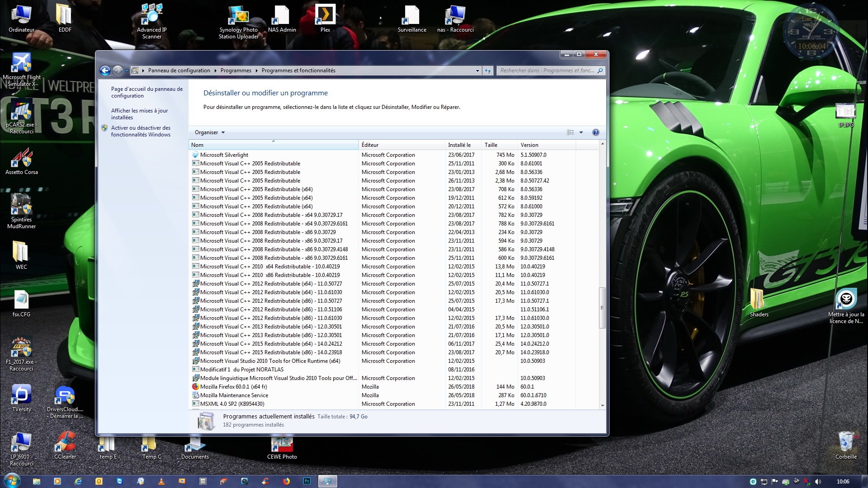Click the Back navigation arrow
The image size is (868, 488).
point(105,70)
